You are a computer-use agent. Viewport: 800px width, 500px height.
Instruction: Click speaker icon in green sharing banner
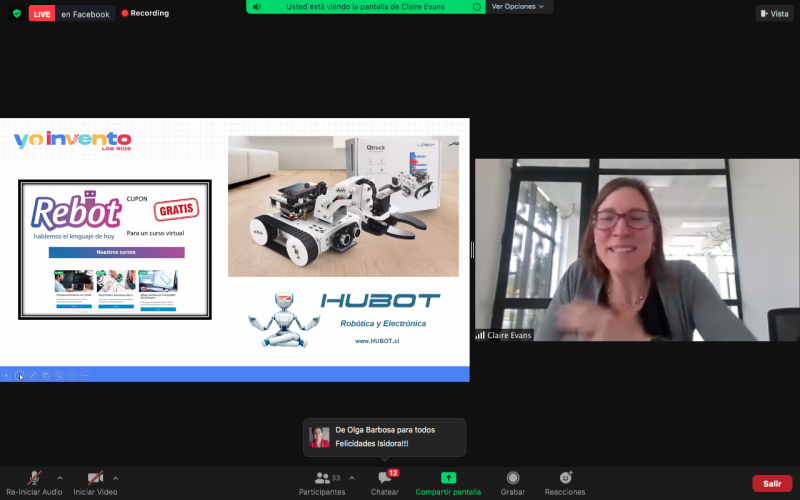tap(257, 7)
